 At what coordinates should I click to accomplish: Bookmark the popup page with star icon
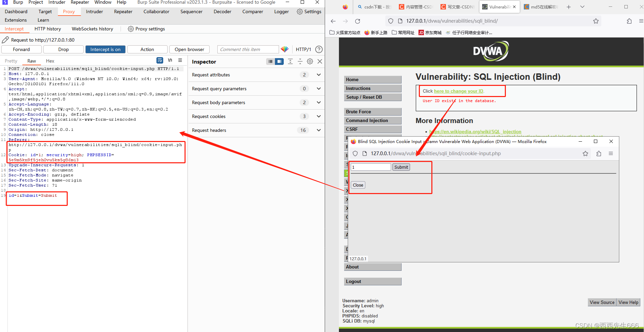[x=585, y=153]
